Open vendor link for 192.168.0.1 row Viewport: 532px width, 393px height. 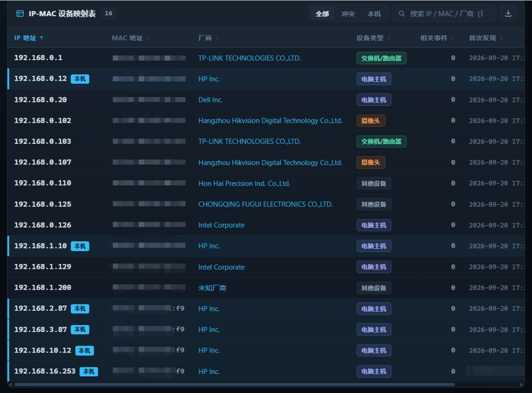249,58
